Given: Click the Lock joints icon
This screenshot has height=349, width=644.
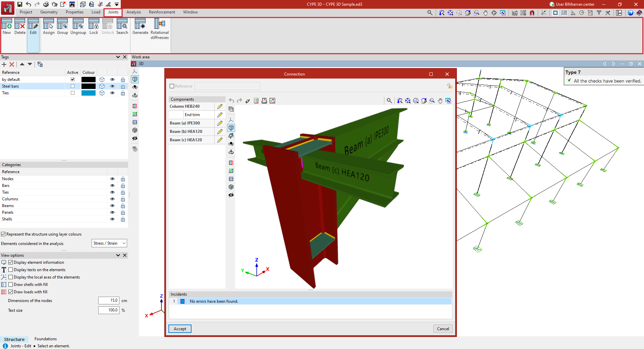Looking at the screenshot, I should click(x=94, y=27).
